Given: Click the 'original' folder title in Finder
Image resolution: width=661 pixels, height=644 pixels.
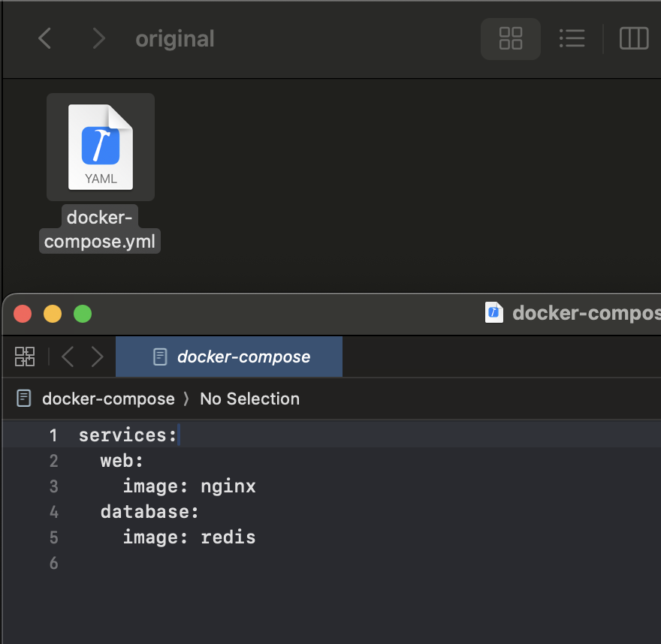Looking at the screenshot, I should tap(175, 39).
